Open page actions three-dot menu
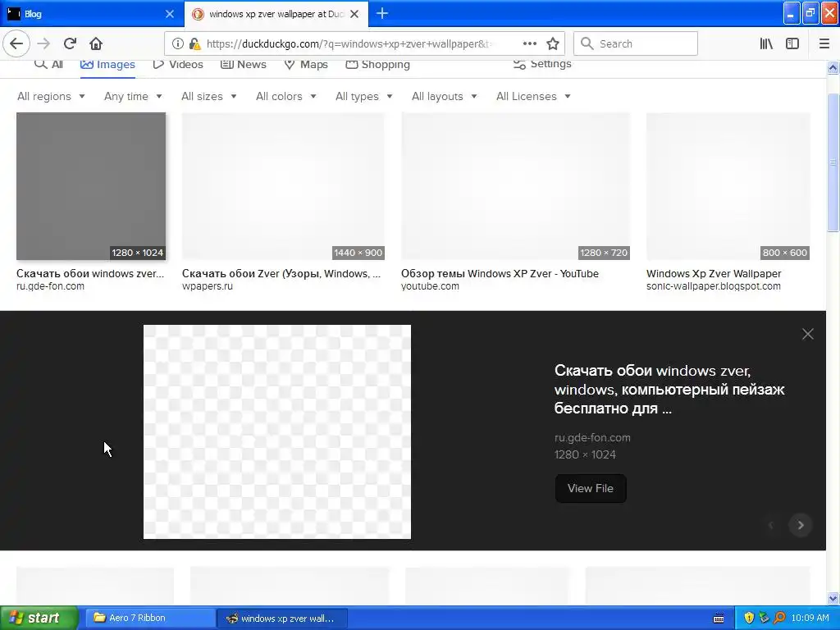This screenshot has width=840, height=630. click(x=529, y=43)
